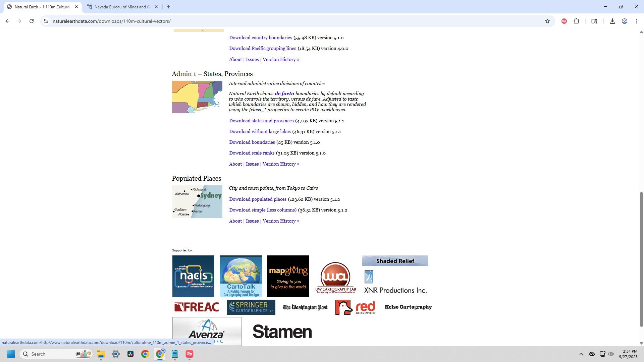Switch to Nevada Bureau of Mines tab
Viewport: 644px width, 362px height.
(x=121, y=7)
